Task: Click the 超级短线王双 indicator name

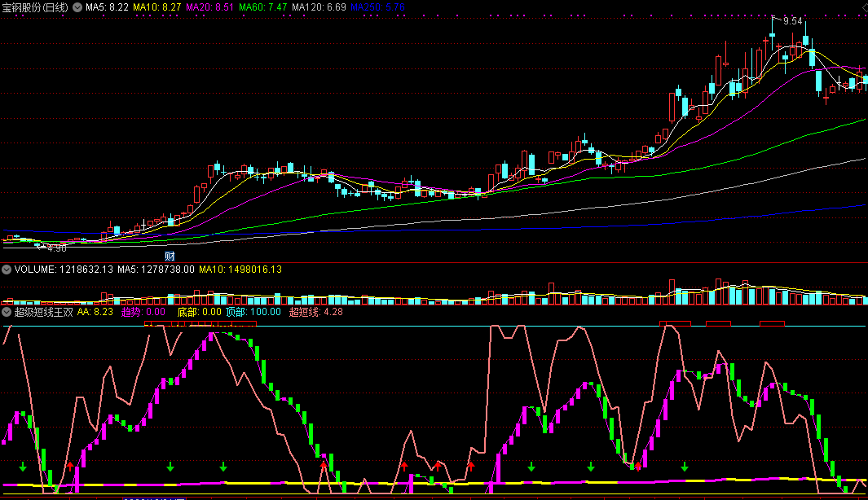Action: point(44,312)
